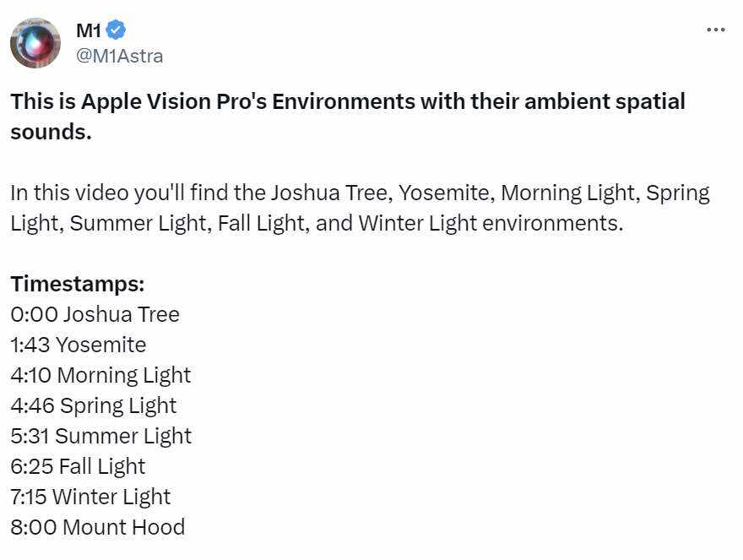Click the bold "Timestamps:" heading
743x560 pixels.
tap(78, 283)
